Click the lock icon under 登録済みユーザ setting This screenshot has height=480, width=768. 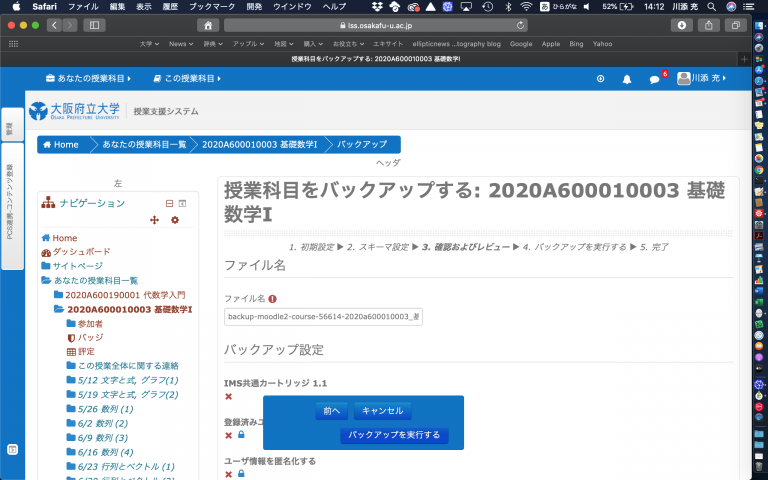coord(241,434)
